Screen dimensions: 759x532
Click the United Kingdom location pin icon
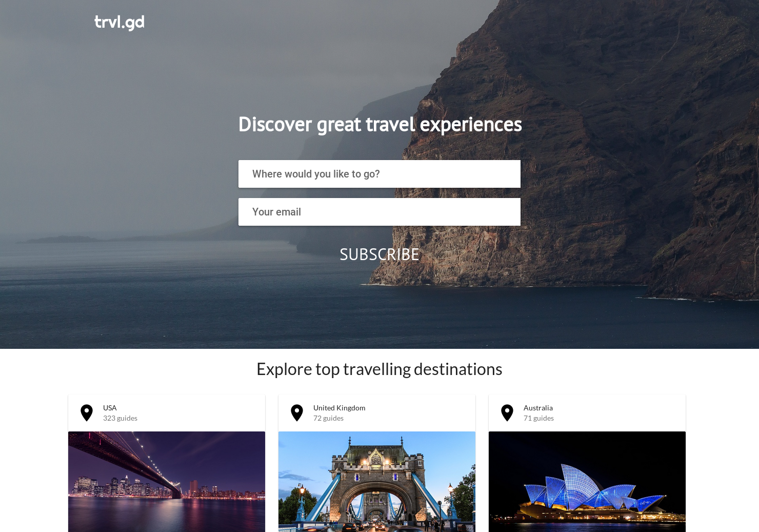297,413
